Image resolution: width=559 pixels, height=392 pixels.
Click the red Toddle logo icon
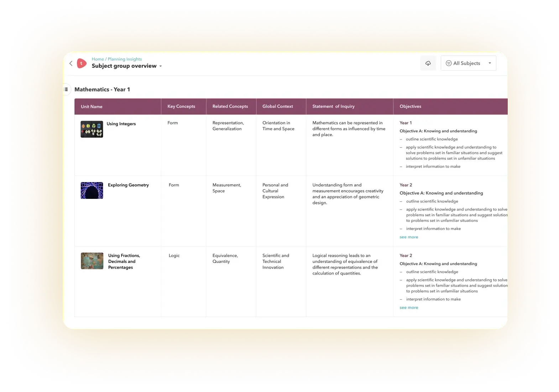coord(82,63)
